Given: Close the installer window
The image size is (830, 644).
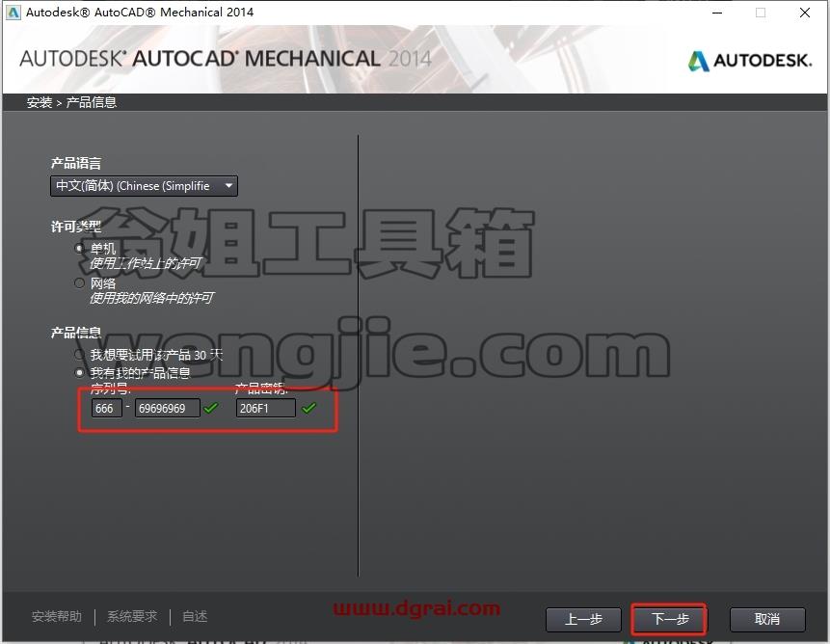Looking at the screenshot, I should coord(805,13).
